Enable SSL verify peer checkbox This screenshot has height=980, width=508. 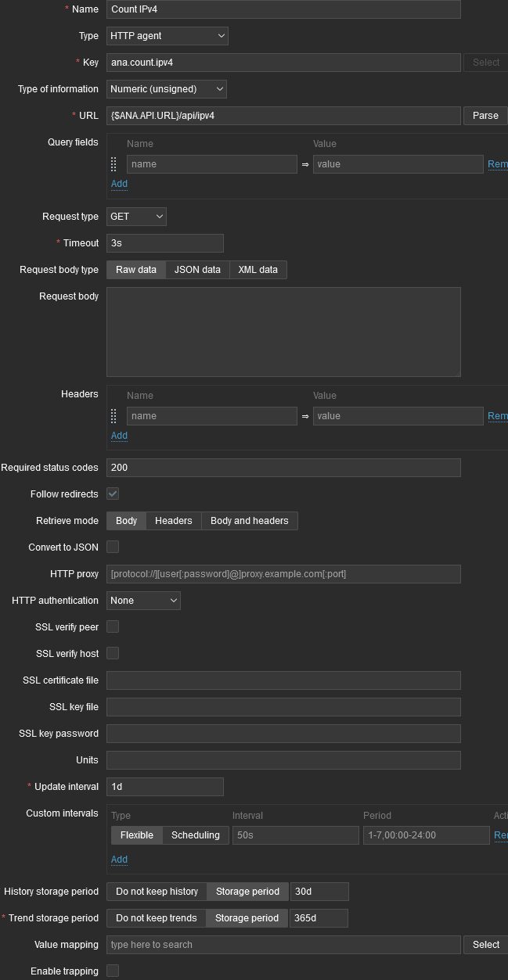tap(113, 627)
